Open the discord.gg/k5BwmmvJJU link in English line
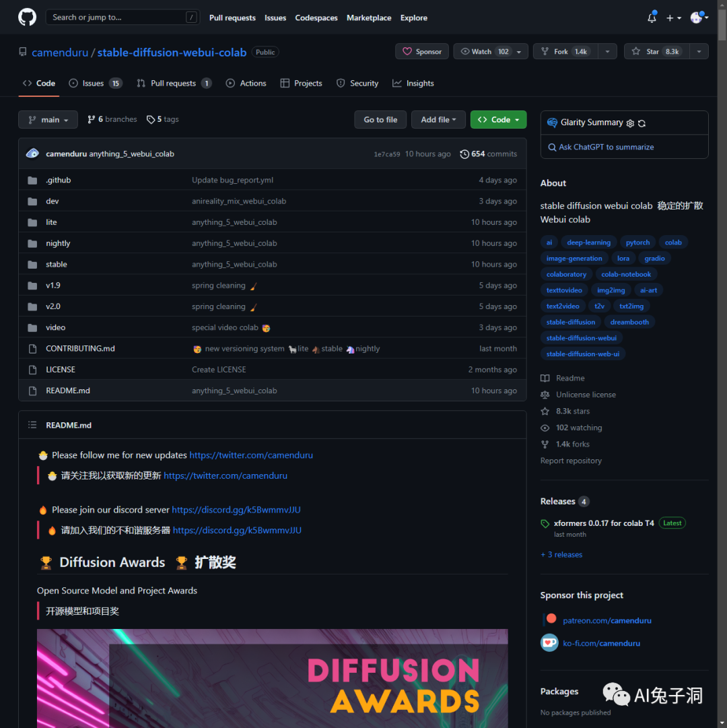This screenshot has height=728, width=727. 236,510
